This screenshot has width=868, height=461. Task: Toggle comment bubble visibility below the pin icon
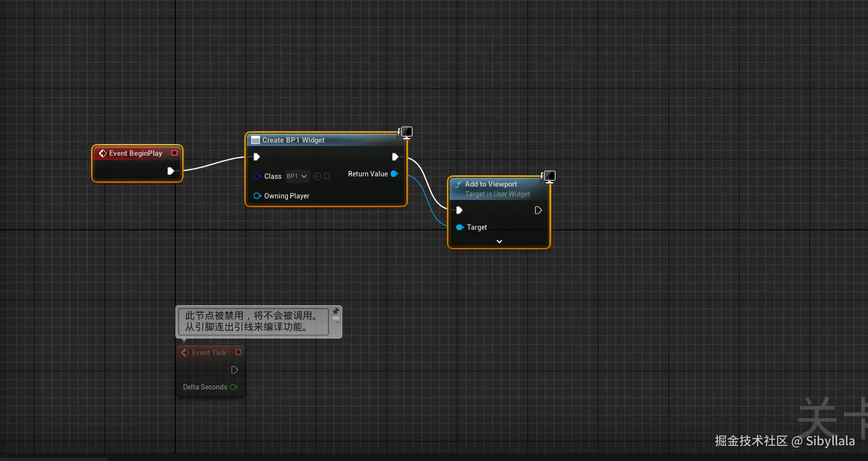click(x=336, y=320)
